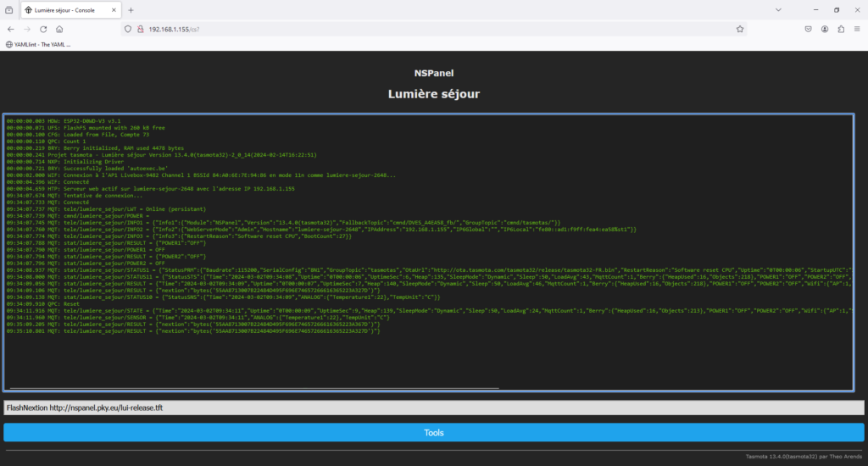Open the Pocket save icon
This screenshot has width=868, height=466.
808,30
